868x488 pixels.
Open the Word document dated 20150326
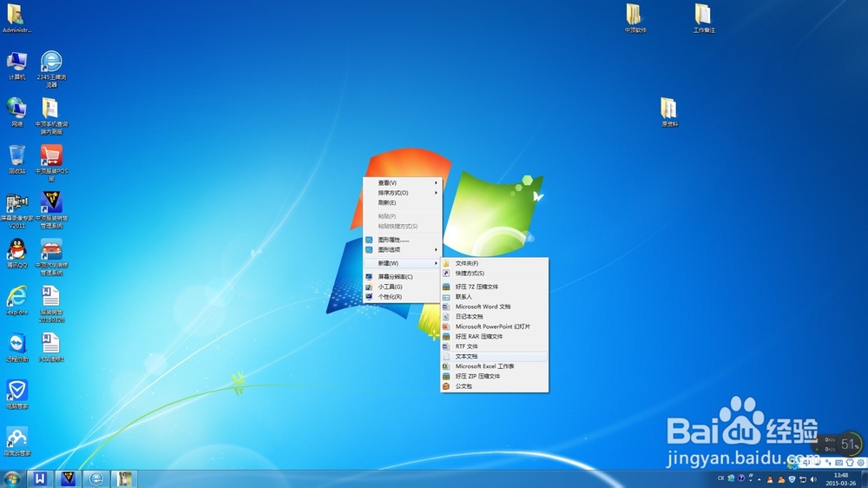(51, 304)
